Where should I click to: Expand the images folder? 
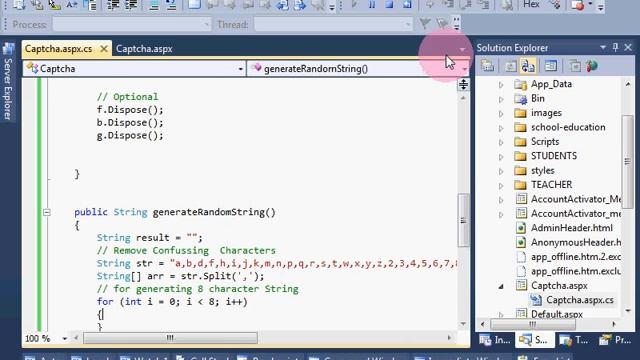[x=501, y=113]
